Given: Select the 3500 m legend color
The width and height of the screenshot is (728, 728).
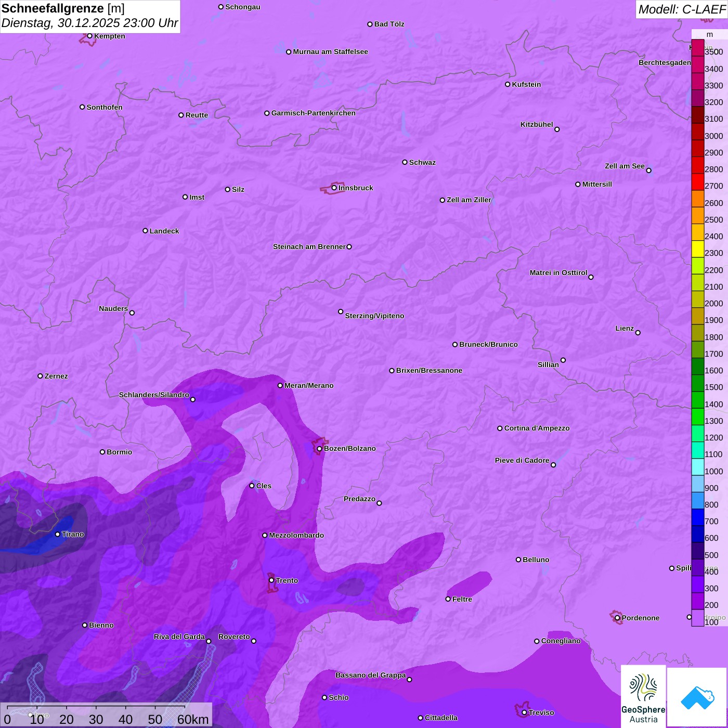Looking at the screenshot, I should click(x=698, y=48).
